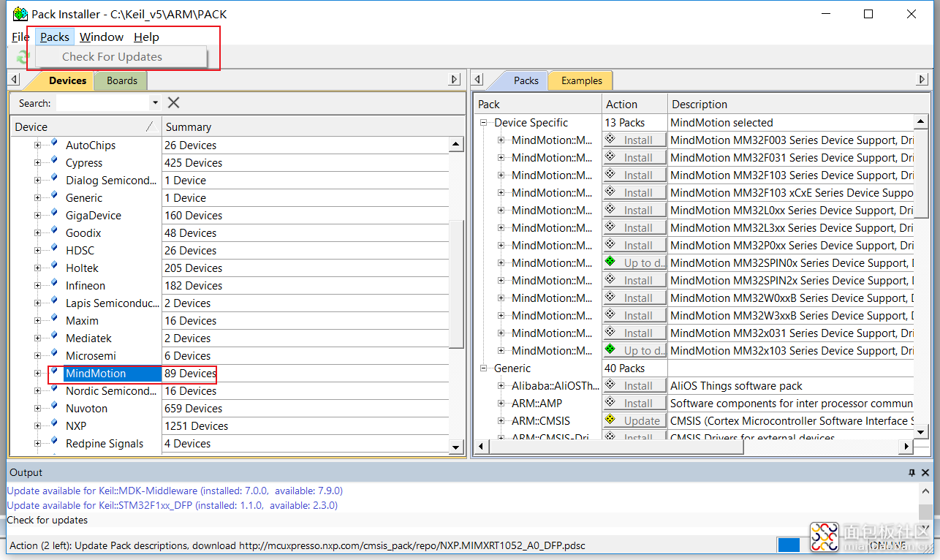This screenshot has height=560, width=940.
Task: Close the Output panel
Action: point(925,473)
